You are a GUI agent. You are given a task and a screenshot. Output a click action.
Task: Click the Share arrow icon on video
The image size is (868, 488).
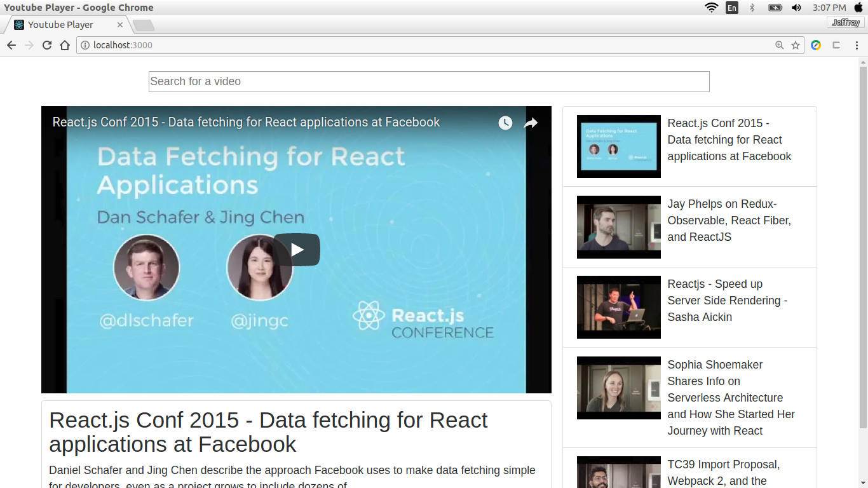pyautogui.click(x=531, y=123)
